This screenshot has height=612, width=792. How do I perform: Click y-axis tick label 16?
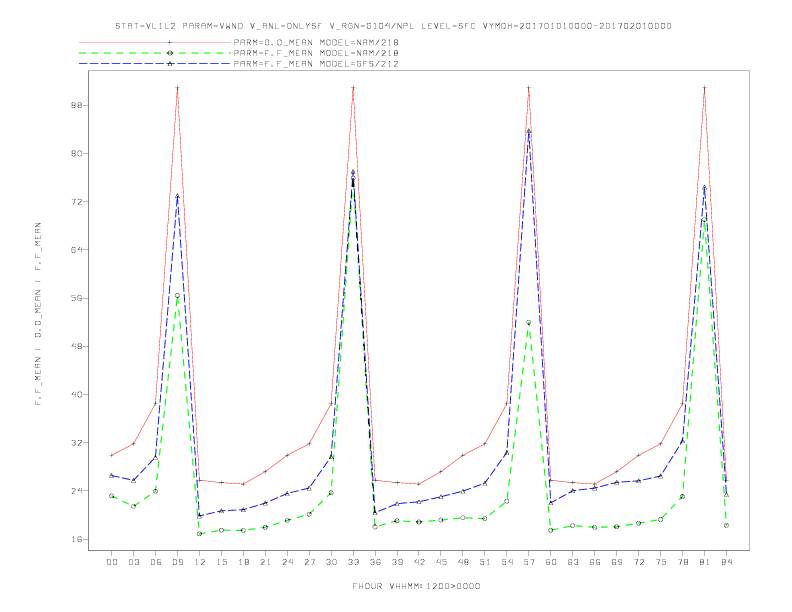click(76, 539)
